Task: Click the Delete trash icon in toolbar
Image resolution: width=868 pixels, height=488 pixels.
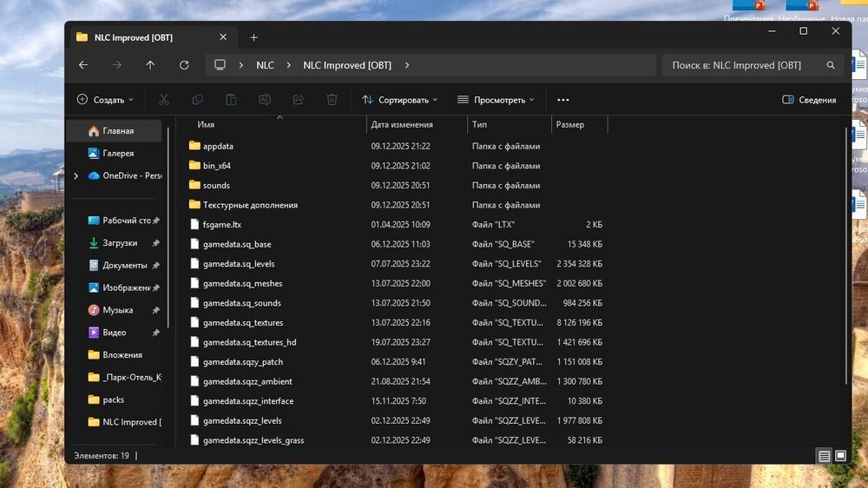Action: coord(332,100)
